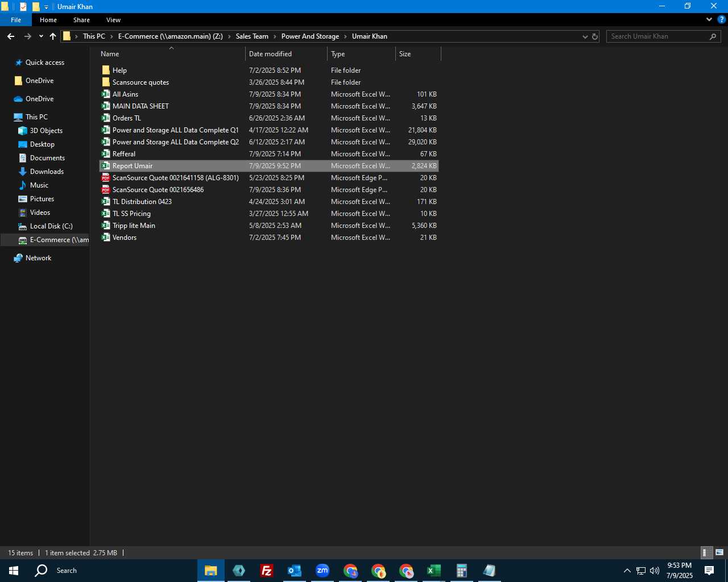Switch to large icons view layout
Screen dimensions: 728x582
pyautogui.click(x=719, y=552)
